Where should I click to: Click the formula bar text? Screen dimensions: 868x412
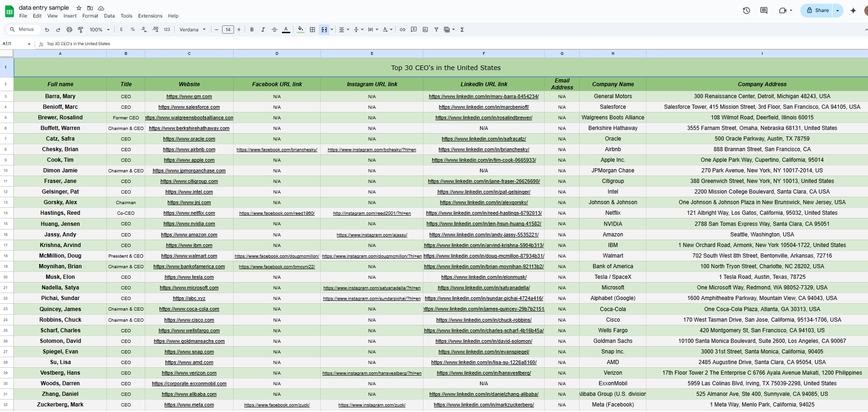pos(78,44)
